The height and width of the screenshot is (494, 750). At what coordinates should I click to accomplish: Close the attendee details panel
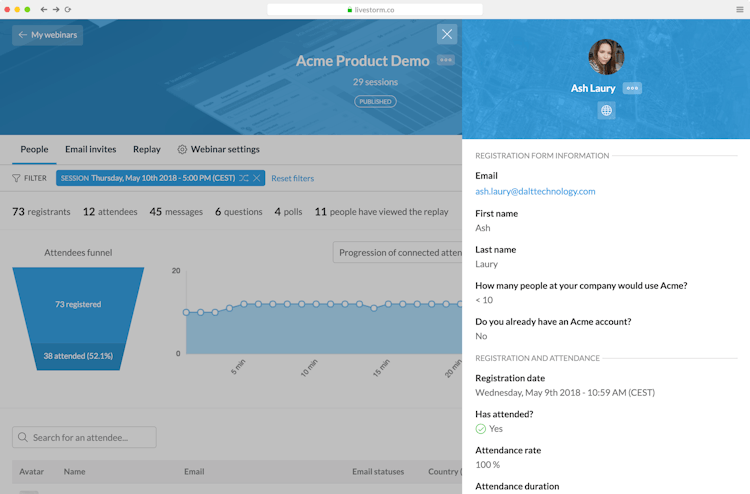click(447, 34)
